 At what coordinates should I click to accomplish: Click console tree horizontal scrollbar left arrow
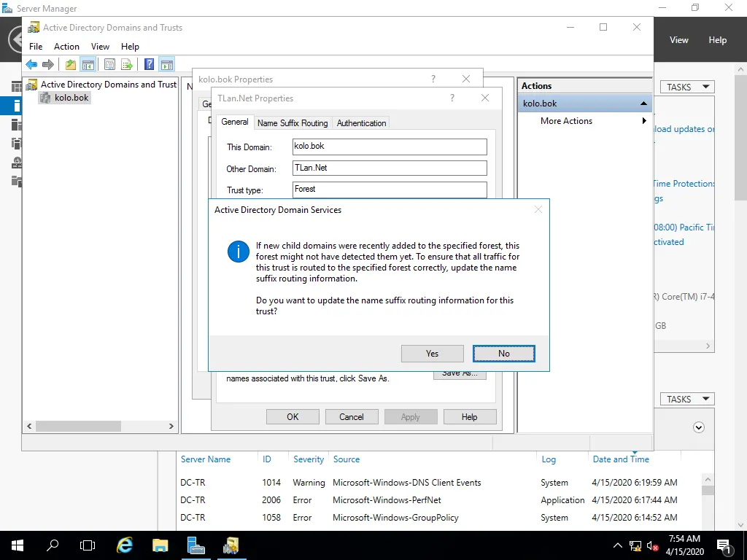[x=29, y=426]
